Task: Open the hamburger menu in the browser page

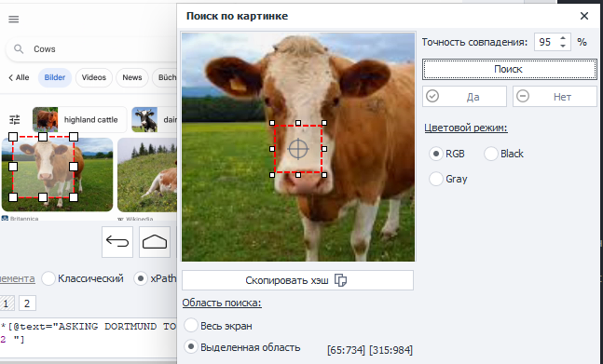Action: (x=13, y=20)
